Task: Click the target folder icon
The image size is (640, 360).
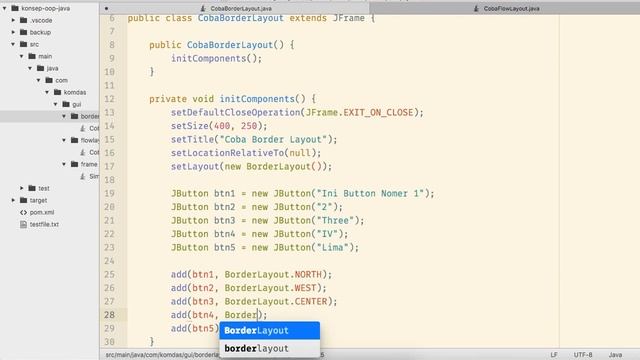Action: click(x=24, y=200)
